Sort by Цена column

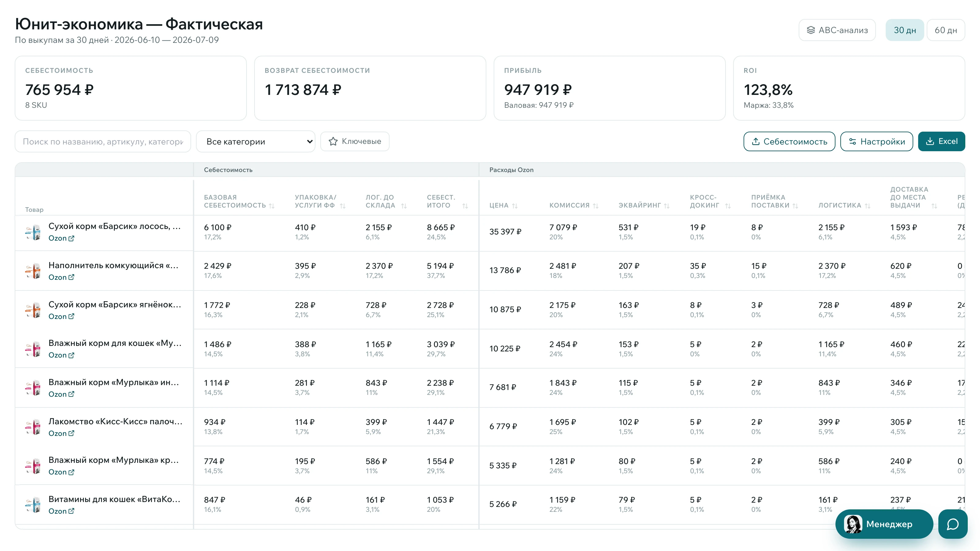(x=515, y=206)
